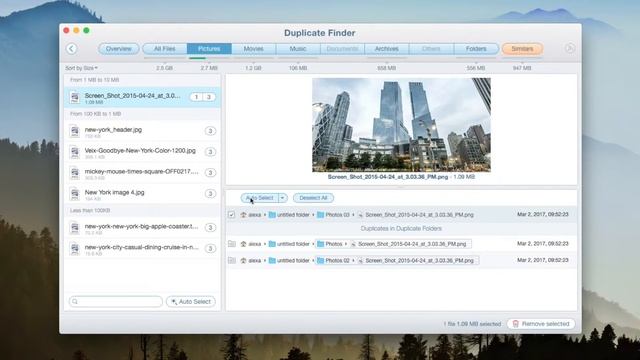640x360 pixels.
Task: Switch to the Movies tab
Action: click(253, 49)
